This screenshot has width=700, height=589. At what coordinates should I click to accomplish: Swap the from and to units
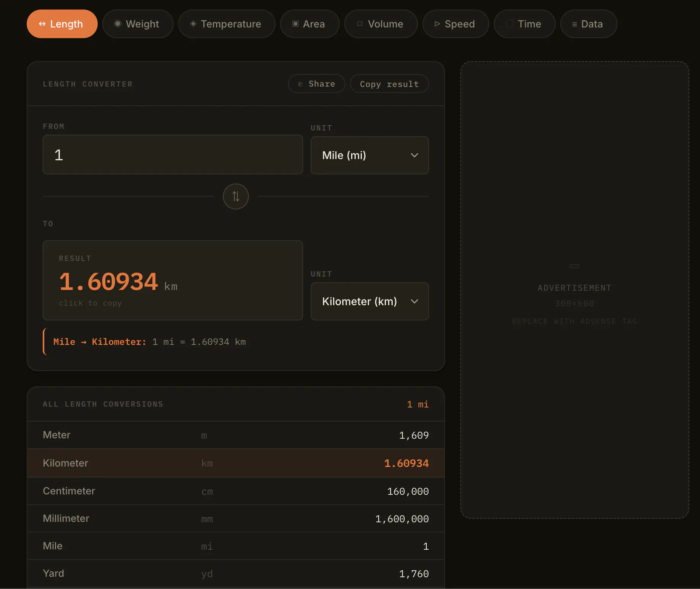(x=236, y=196)
